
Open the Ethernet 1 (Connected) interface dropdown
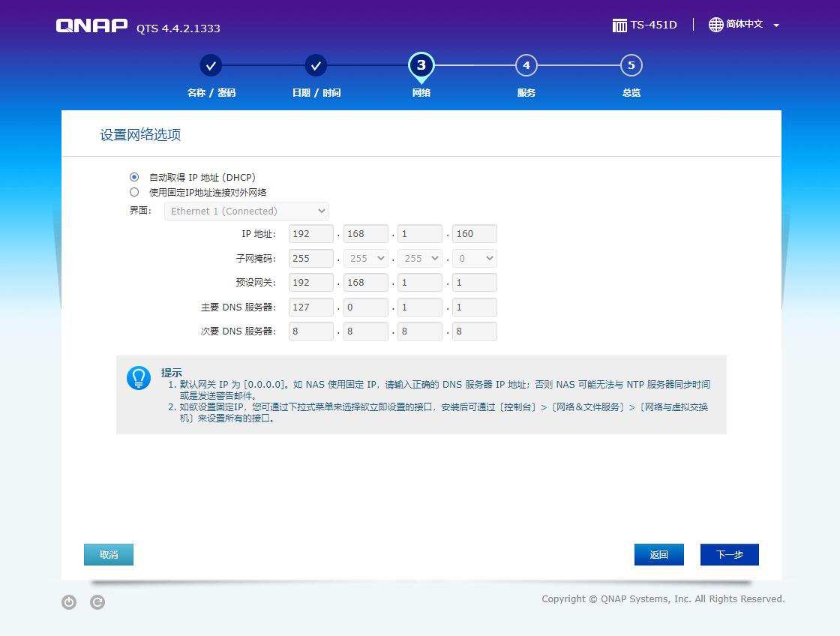[246, 211]
